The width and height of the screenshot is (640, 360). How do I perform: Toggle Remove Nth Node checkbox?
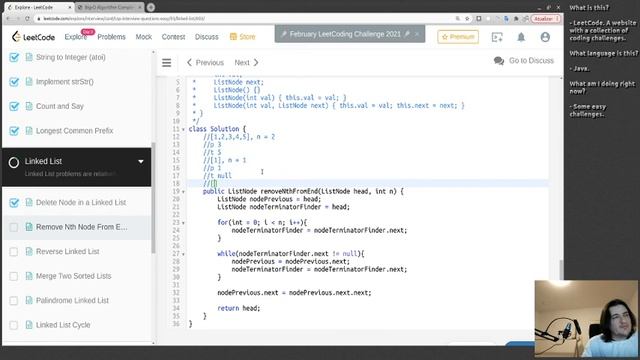14,227
